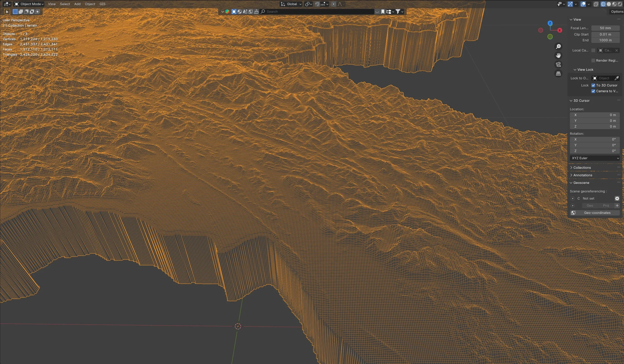
Task: Click the Proj button in Geoscene panel
Action: click(606, 205)
